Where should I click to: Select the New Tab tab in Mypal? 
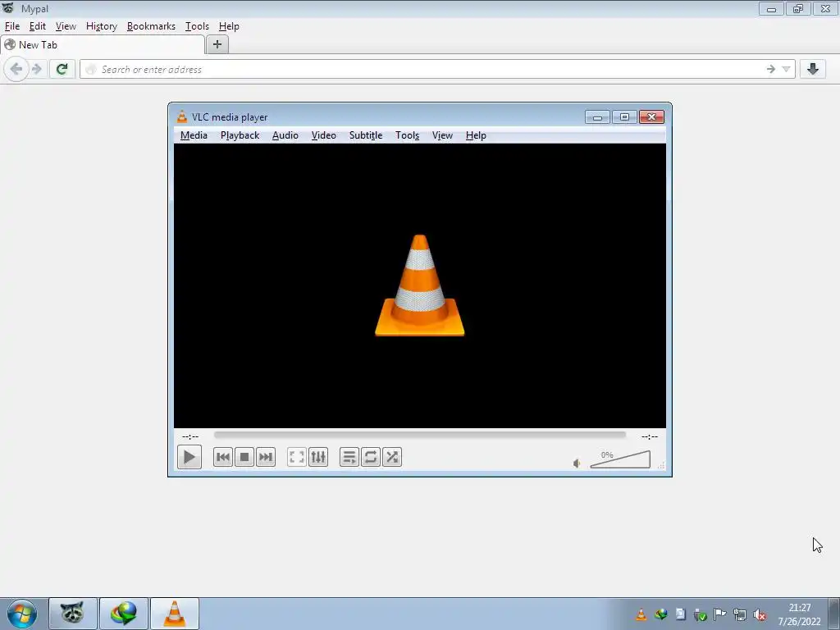(x=103, y=45)
